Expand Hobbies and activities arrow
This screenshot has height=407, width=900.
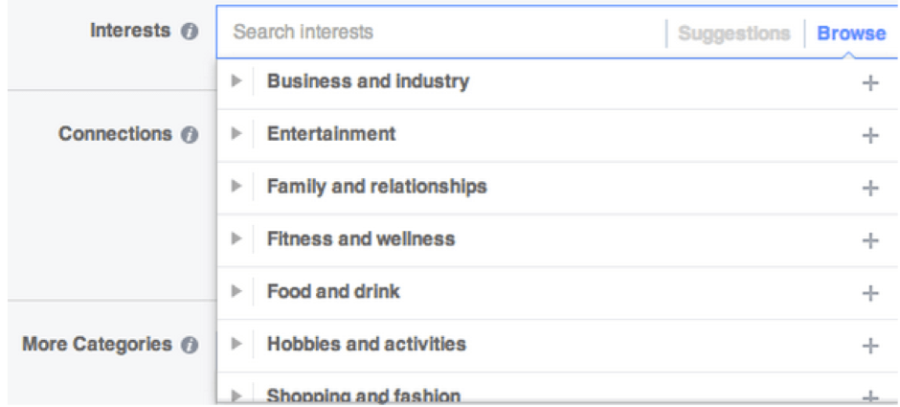237,345
